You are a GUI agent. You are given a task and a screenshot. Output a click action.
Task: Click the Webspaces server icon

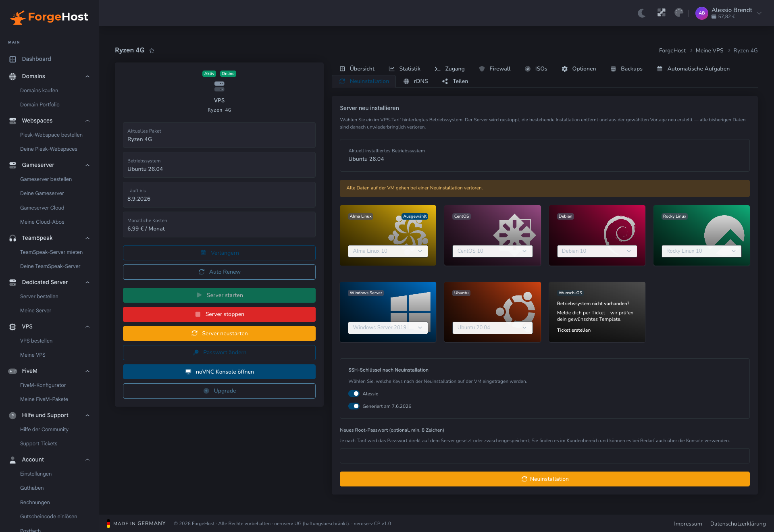(x=12, y=121)
